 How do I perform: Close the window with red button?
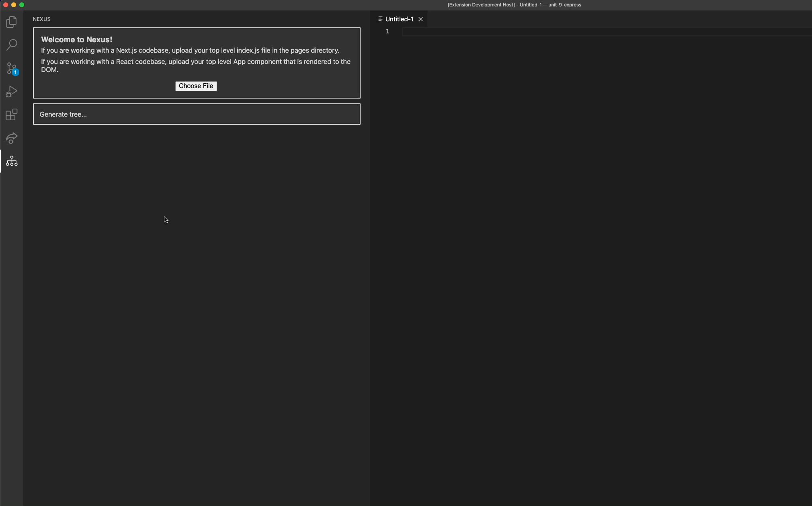(6, 5)
